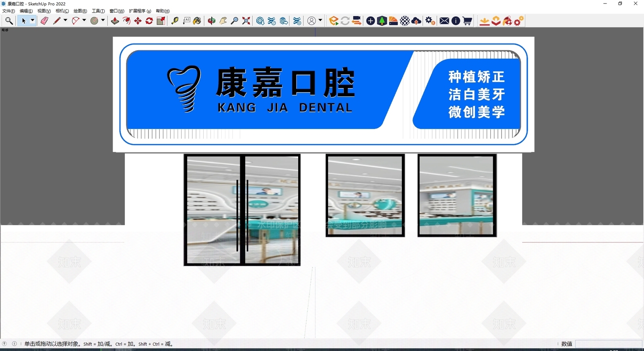Open the Extension Warehouse icon

284,21
